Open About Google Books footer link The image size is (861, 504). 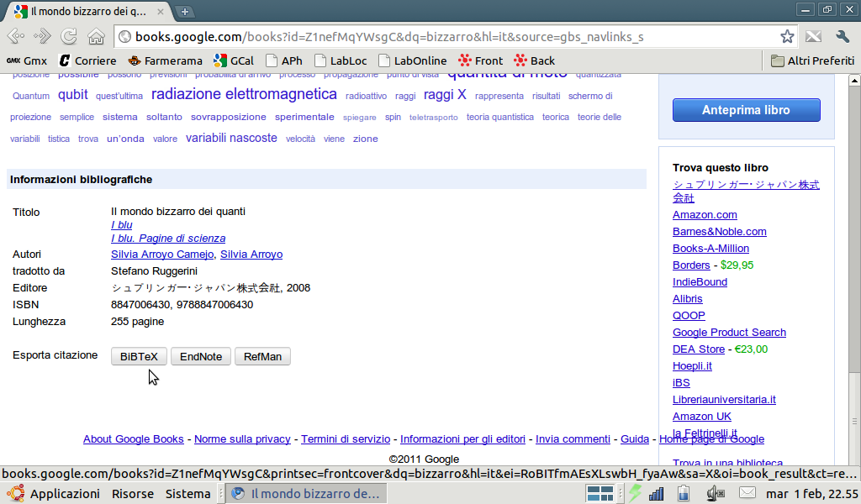134,439
